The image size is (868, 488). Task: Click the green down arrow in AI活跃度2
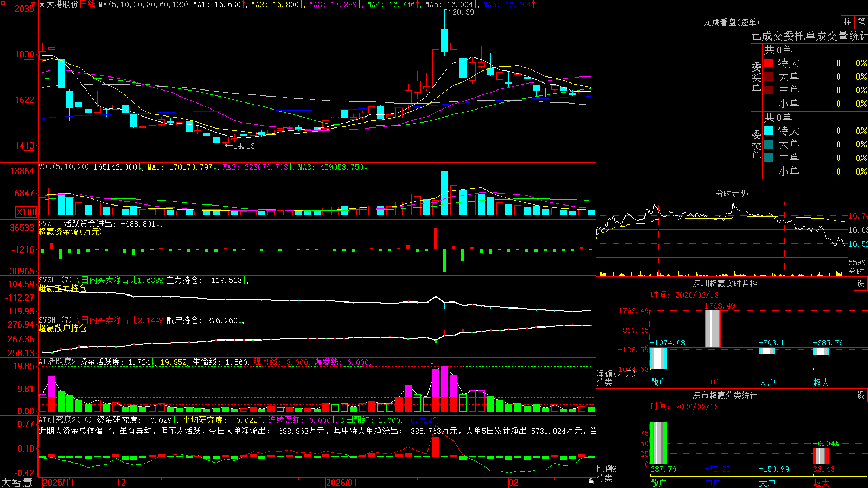(432, 362)
